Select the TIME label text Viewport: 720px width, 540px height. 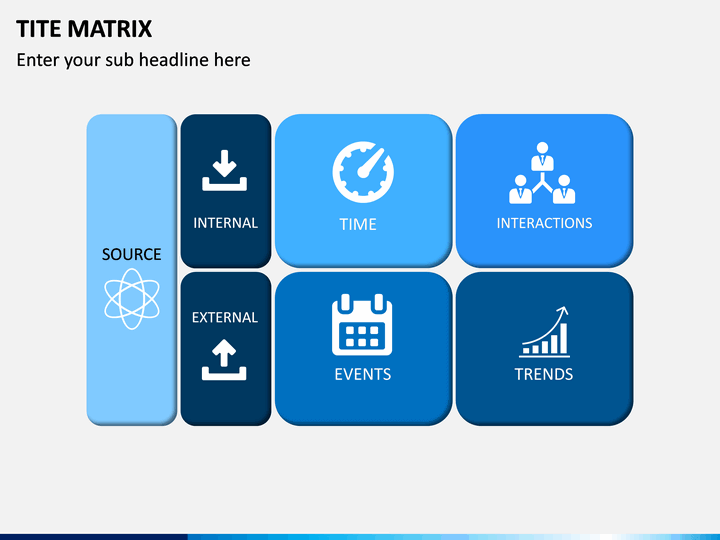coord(358,225)
